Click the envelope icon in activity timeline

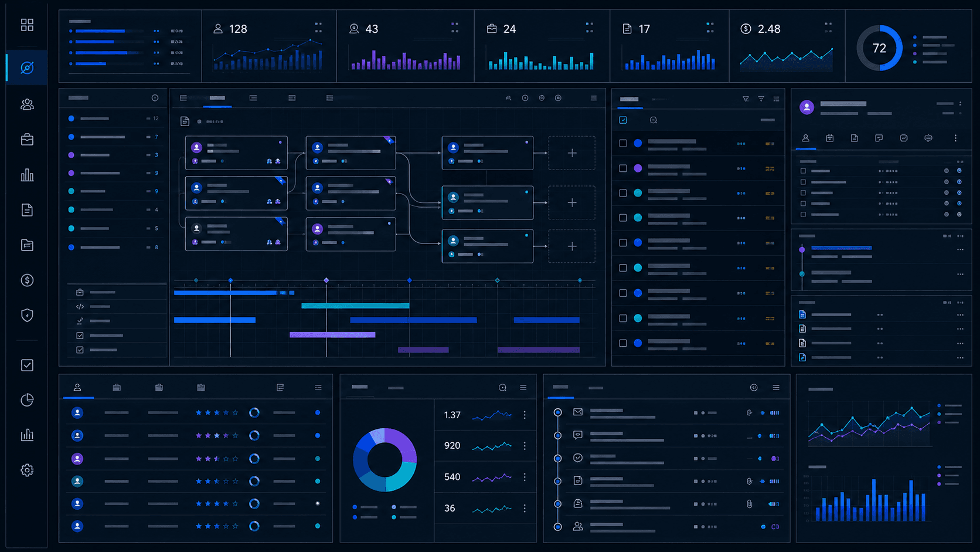click(x=578, y=412)
